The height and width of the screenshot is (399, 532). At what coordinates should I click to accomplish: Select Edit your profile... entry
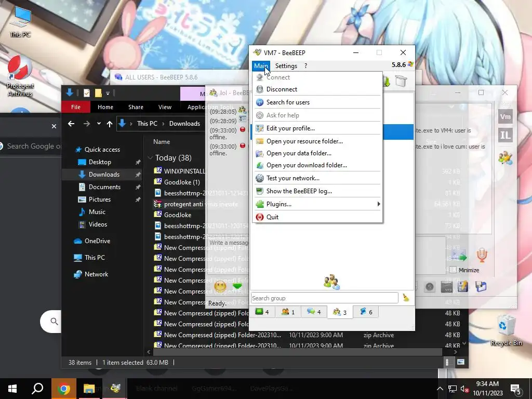pyautogui.click(x=317, y=128)
